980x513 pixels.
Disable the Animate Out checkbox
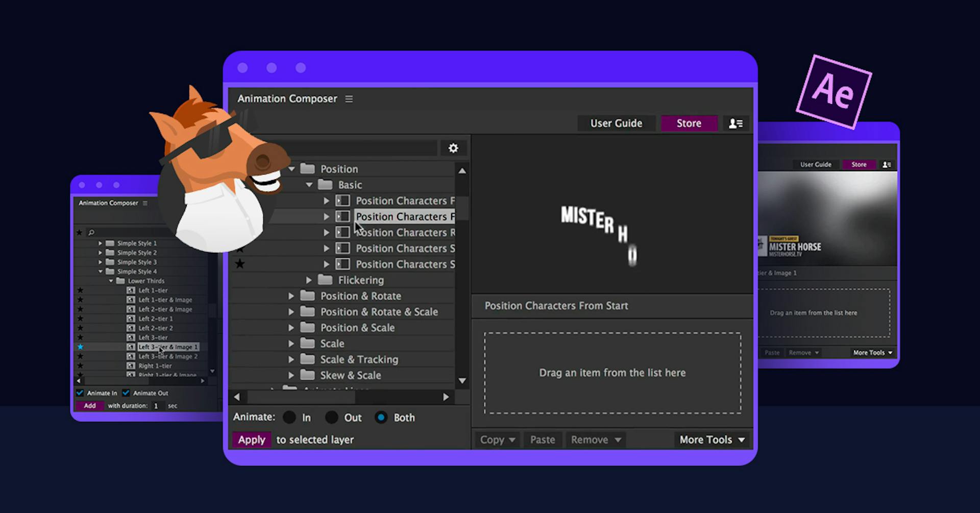point(126,393)
